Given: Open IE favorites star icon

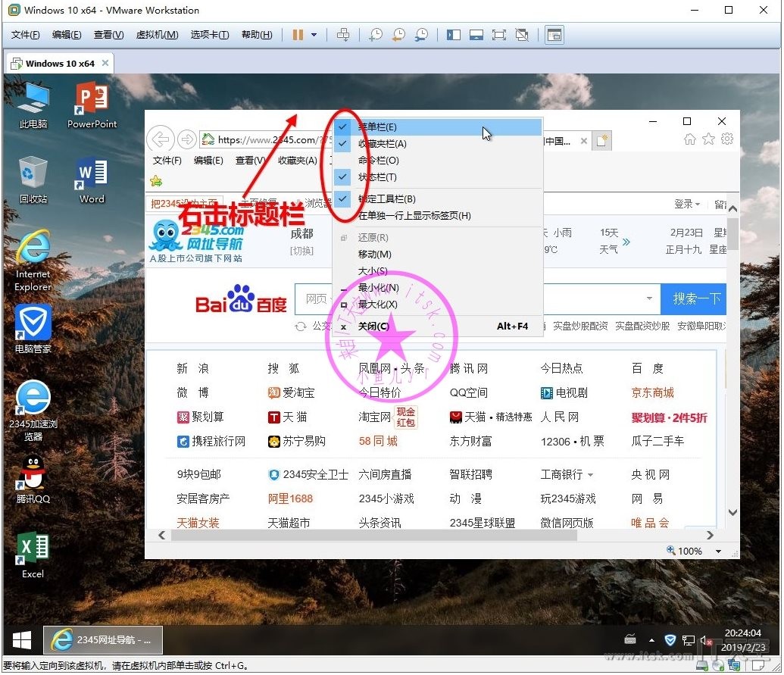Looking at the screenshot, I should pyautogui.click(x=708, y=139).
